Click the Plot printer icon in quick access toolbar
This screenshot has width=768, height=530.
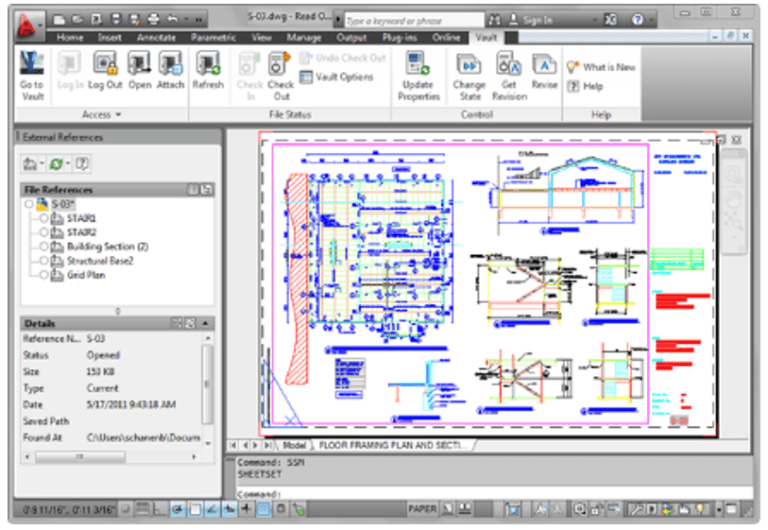point(153,20)
